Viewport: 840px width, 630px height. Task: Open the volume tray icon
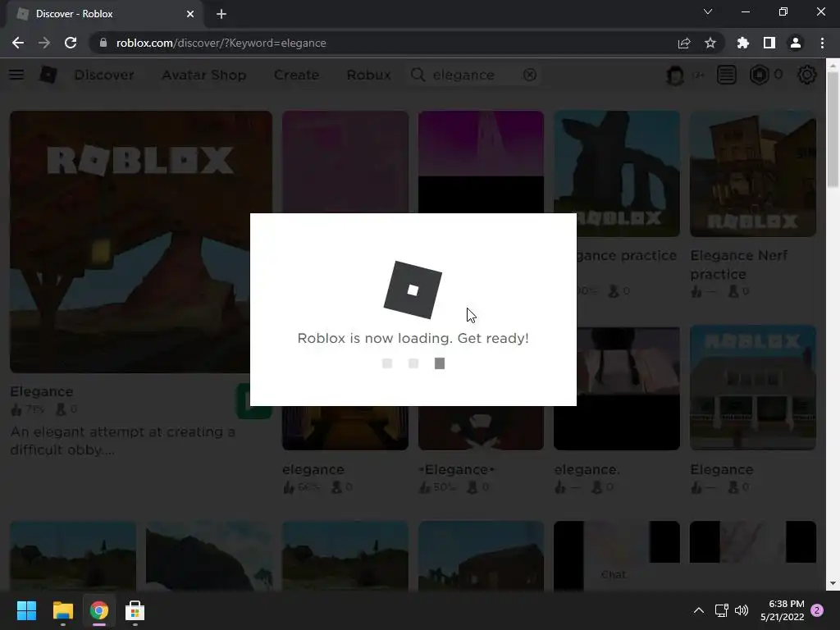coord(742,610)
